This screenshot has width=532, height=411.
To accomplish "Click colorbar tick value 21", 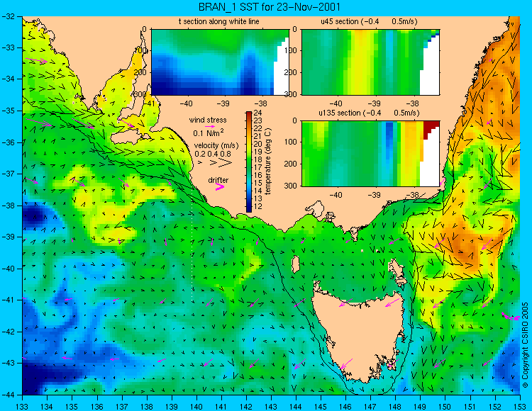I will pos(258,137).
